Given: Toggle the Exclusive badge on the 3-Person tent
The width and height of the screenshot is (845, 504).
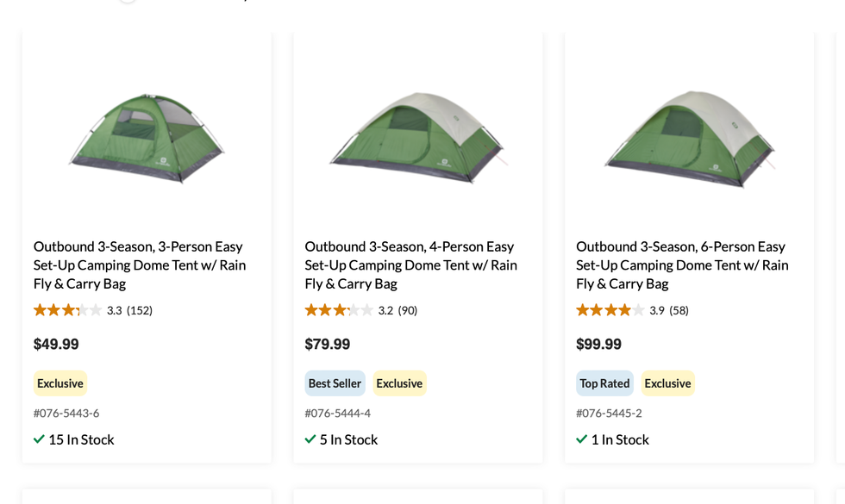Looking at the screenshot, I should pyautogui.click(x=59, y=383).
